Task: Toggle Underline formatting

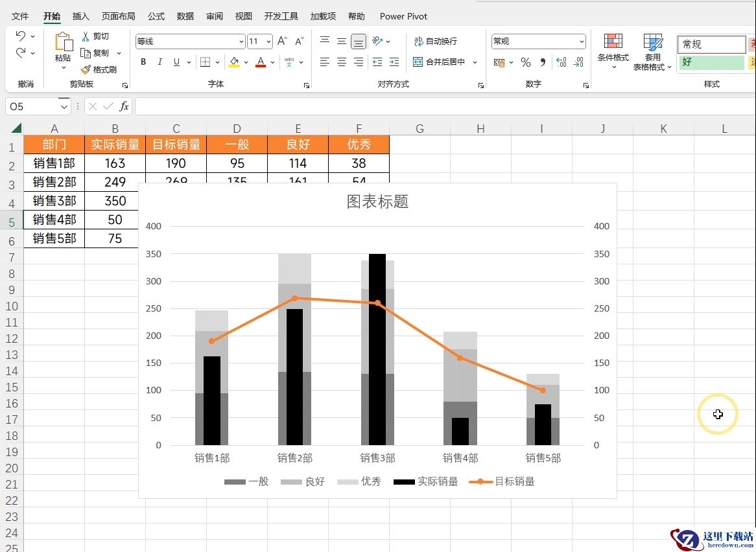Action: click(x=176, y=62)
